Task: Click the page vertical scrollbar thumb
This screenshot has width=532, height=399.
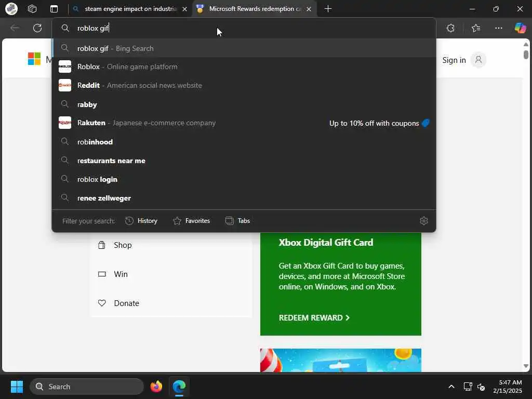Action: point(526,54)
